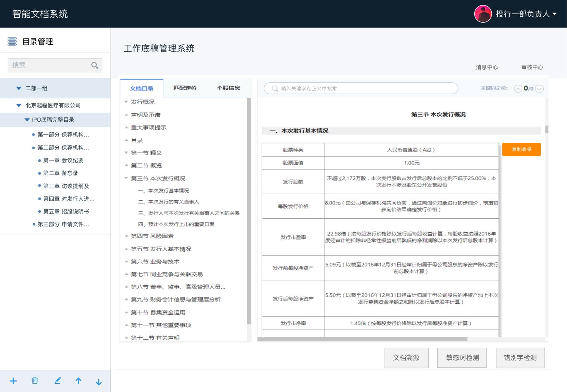Click the 人民币普通股（A股）table cell
The width and height of the screenshot is (567, 392).
tap(411, 150)
